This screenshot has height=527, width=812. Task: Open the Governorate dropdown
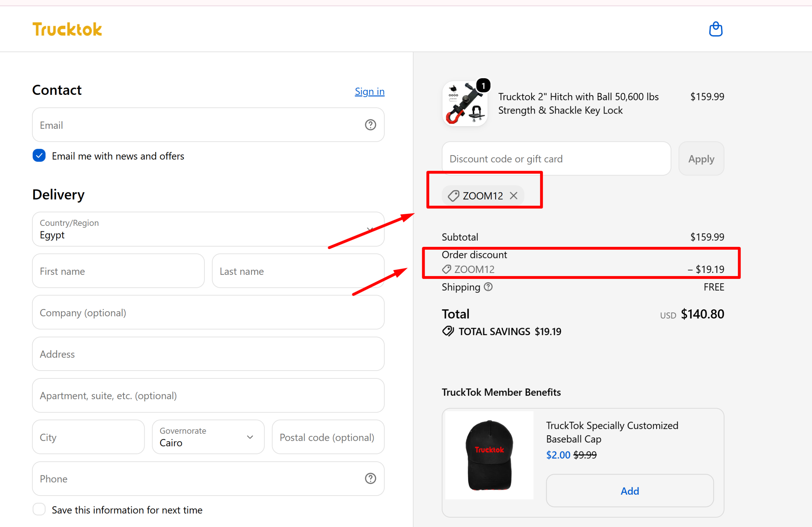point(208,437)
